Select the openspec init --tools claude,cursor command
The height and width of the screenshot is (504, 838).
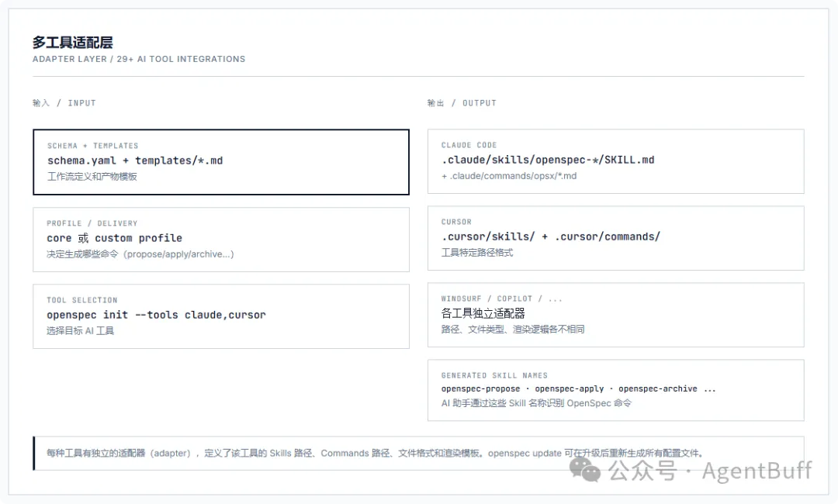156,315
